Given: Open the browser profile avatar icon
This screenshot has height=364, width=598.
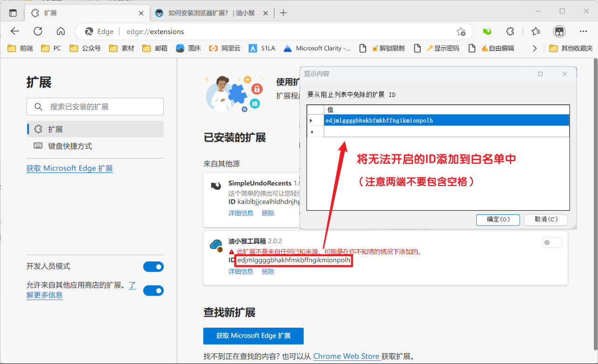Looking at the screenshot, I should (x=558, y=31).
